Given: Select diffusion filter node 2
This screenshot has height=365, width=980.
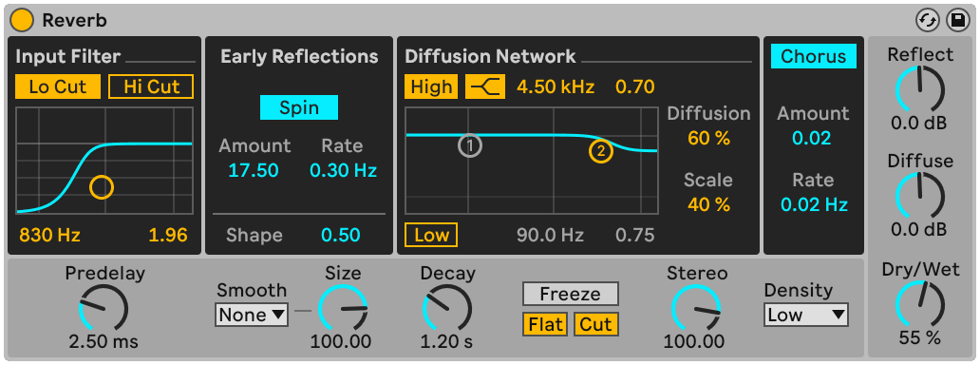Looking at the screenshot, I should coord(600,151).
